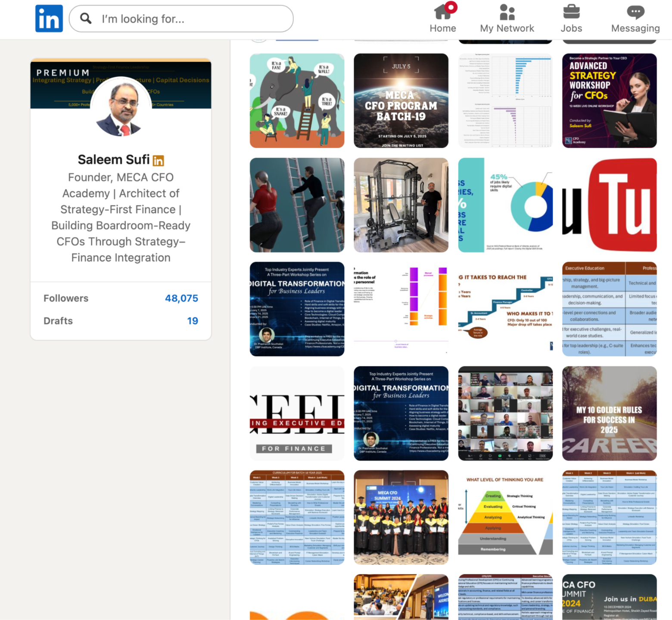This screenshot has height=620, width=672.
Task: Open the career staircase "It takes to reach" image
Action: 505,309
